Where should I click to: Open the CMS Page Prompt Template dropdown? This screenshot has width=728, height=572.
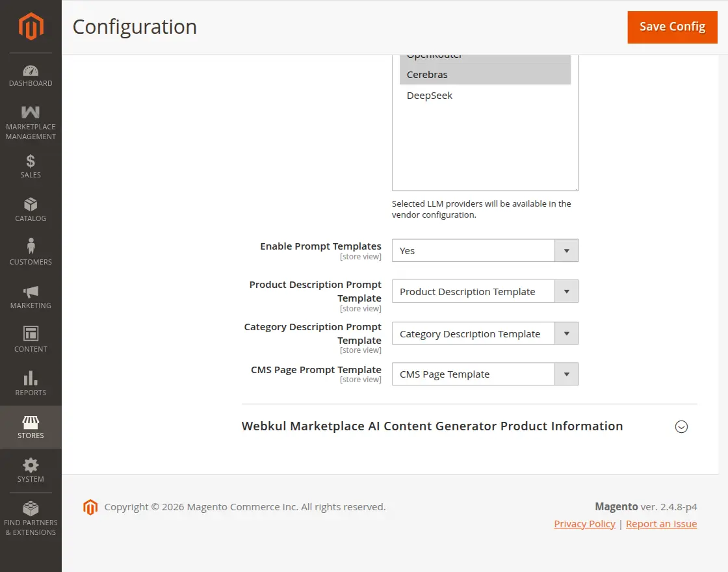485,374
